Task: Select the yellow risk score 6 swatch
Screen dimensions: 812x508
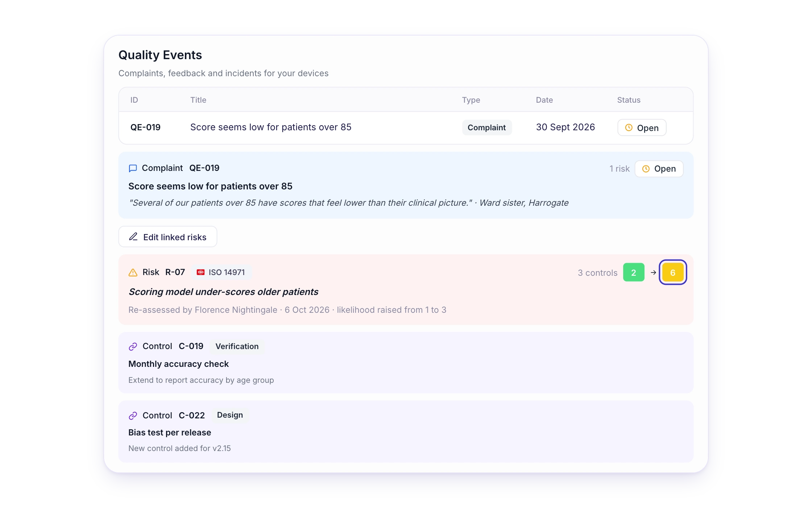Action: point(673,273)
